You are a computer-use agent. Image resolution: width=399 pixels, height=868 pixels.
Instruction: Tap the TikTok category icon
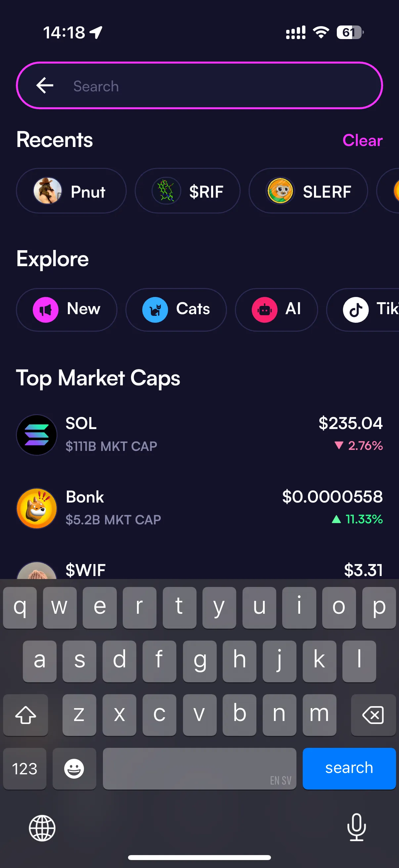(x=356, y=309)
